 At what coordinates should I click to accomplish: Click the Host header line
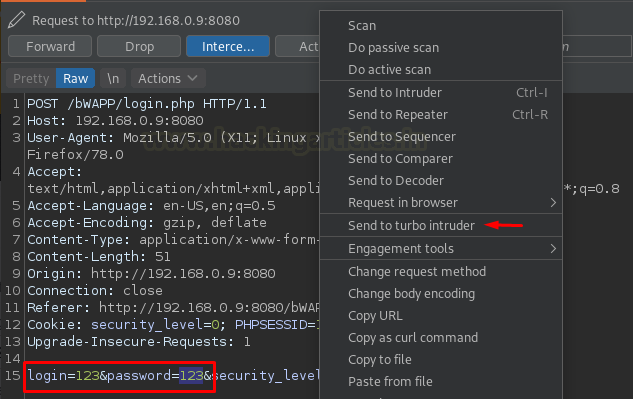click(x=115, y=121)
